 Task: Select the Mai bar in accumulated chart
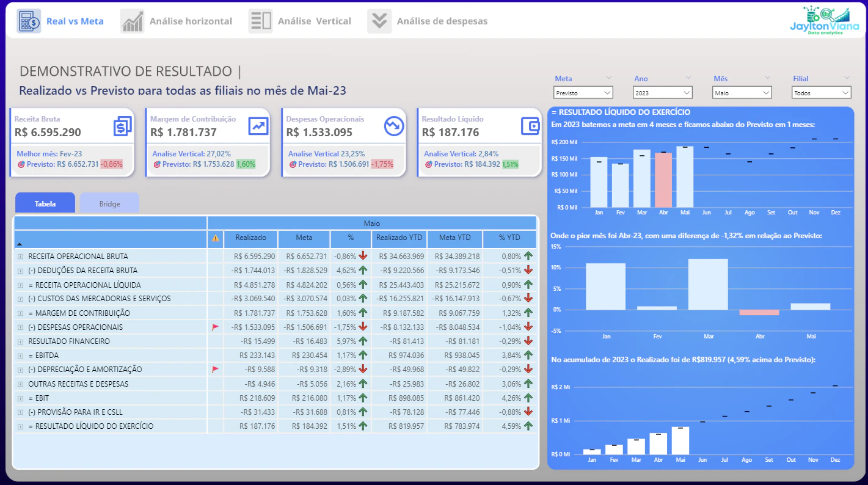coord(680,440)
